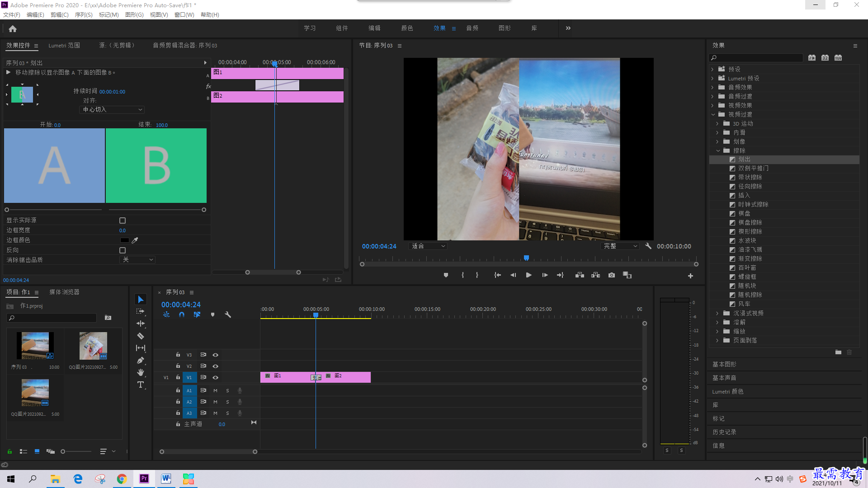Viewport: 868px width, 488px height.
Task: Toggle V2 track output eye
Action: point(216,366)
